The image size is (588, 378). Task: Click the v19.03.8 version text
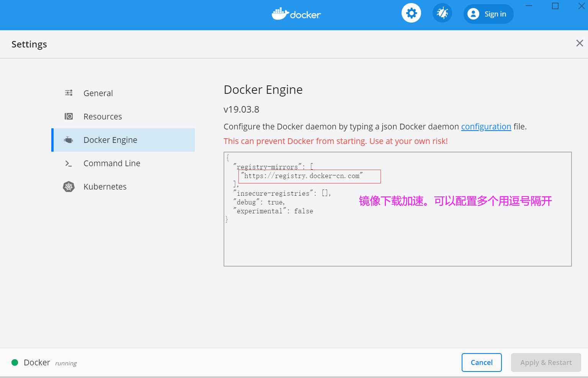pyautogui.click(x=241, y=110)
